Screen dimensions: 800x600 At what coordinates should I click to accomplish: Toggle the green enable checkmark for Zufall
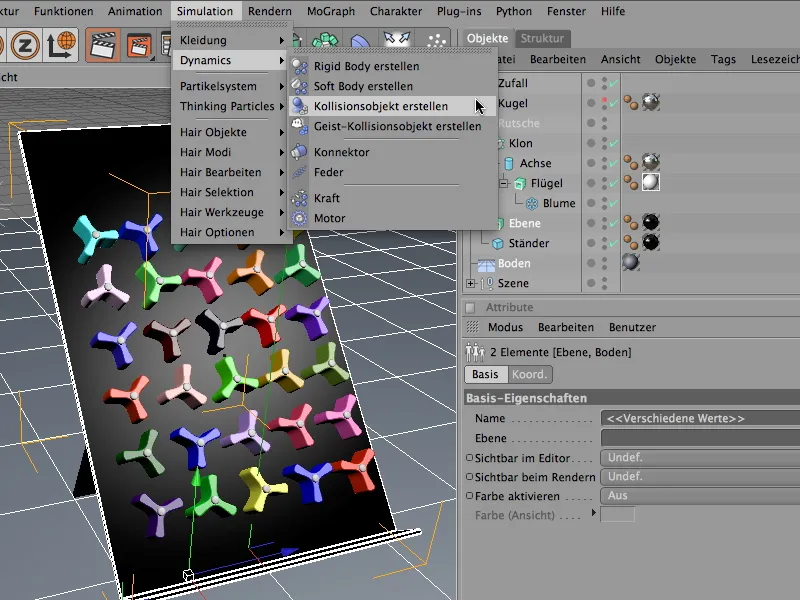tap(612, 83)
